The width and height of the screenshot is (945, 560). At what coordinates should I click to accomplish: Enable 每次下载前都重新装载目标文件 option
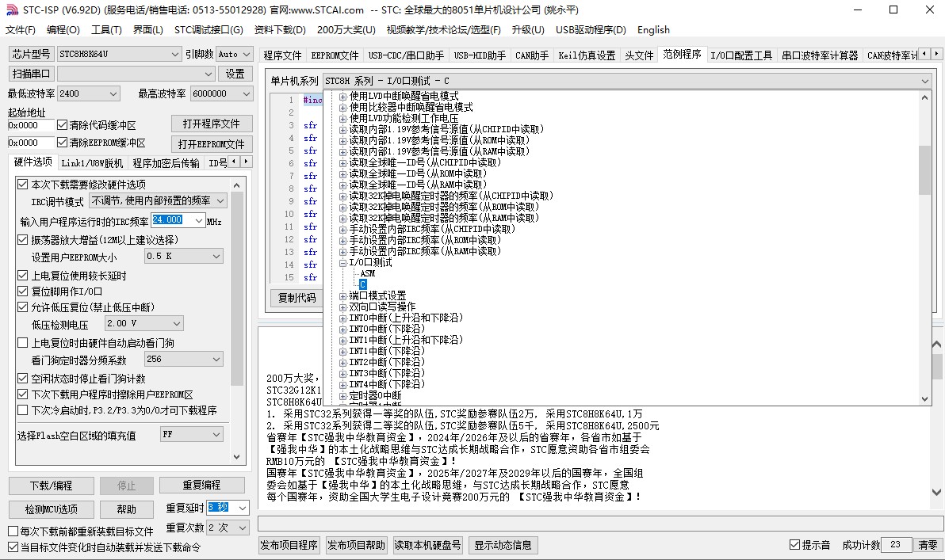[13, 531]
